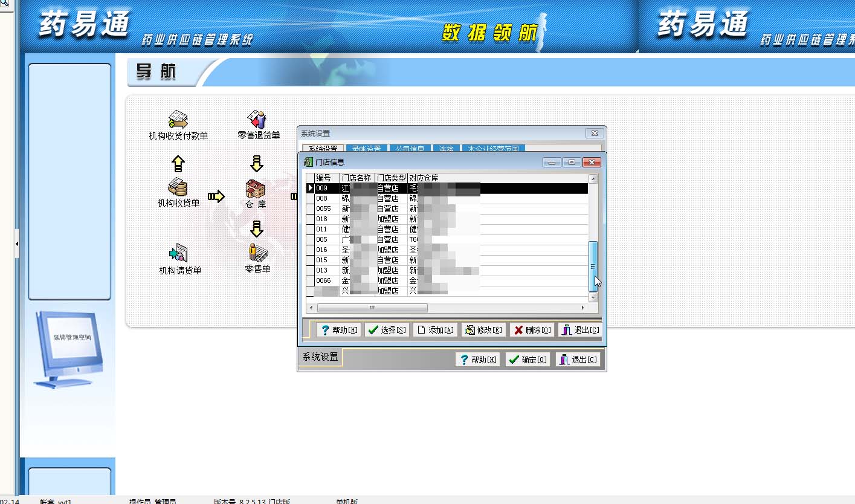Close the 门店信息 window
Viewport: 855px width, 504px height.
[592, 162]
